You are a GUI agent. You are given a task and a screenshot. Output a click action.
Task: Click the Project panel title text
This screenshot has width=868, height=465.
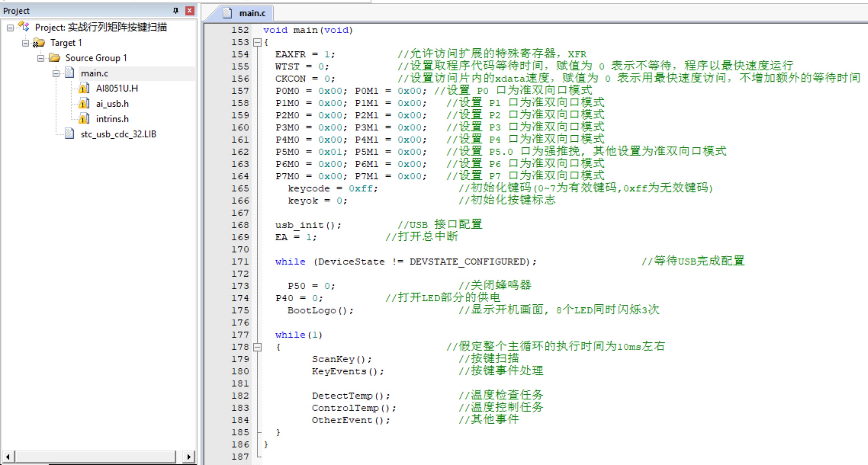[16, 11]
